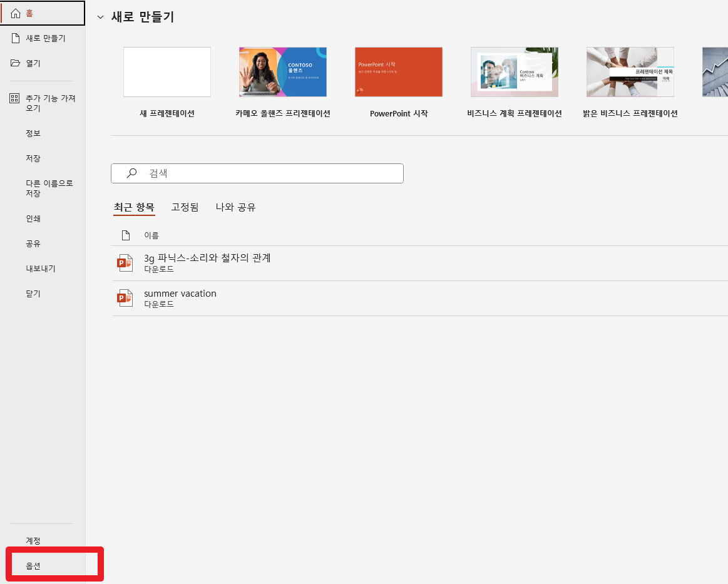
Task: Switch to the 고정됨 tab
Action: pos(185,207)
